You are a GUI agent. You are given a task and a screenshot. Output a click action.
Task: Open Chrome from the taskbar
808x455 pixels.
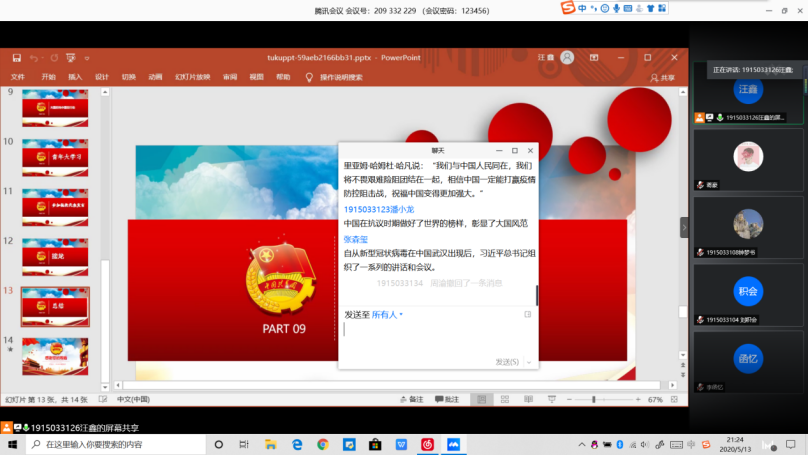point(323,444)
